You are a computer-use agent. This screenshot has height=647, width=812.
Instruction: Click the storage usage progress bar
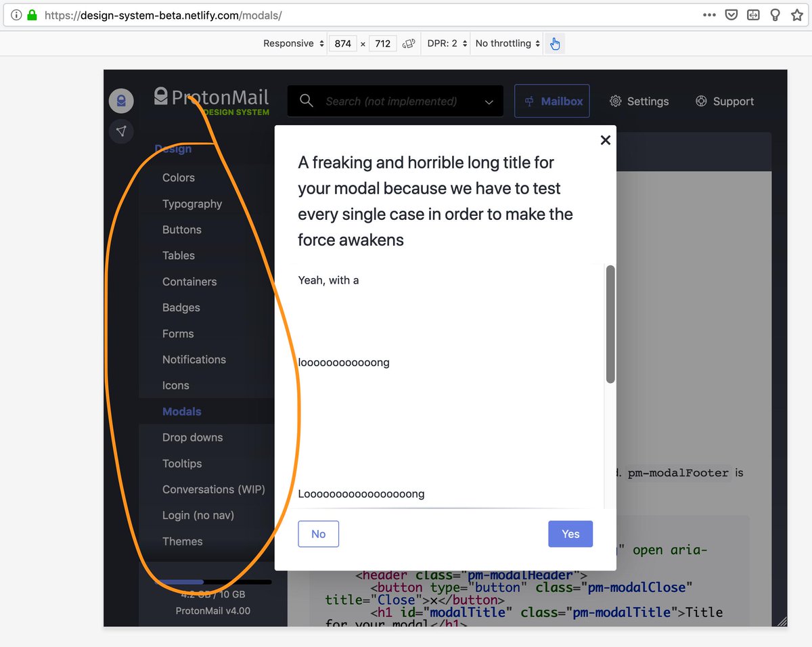(212, 581)
